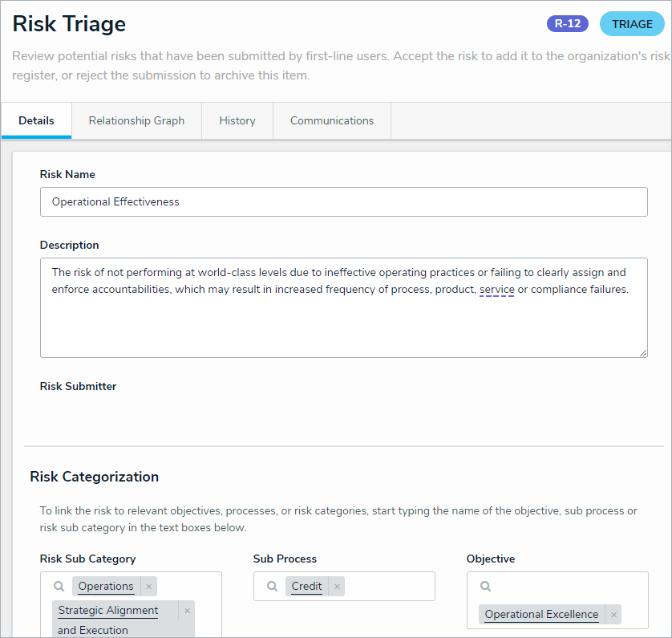Go to the Communications tab

click(x=332, y=121)
